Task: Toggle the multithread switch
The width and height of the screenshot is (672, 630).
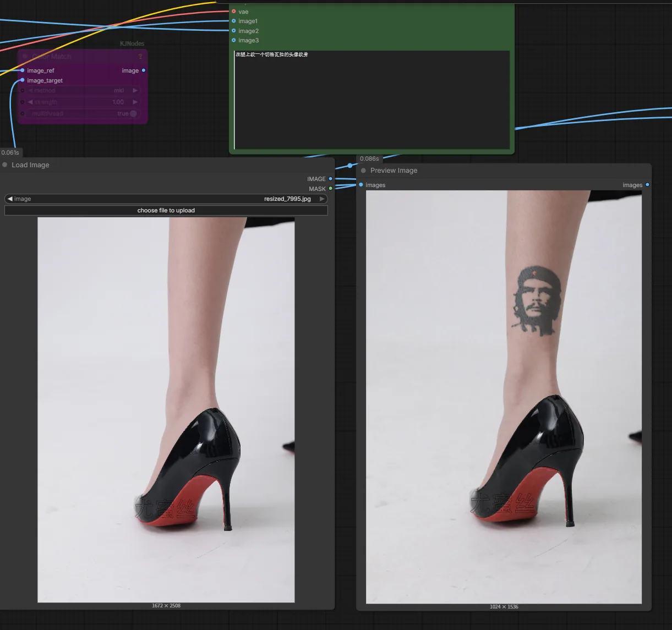Action: click(x=133, y=113)
